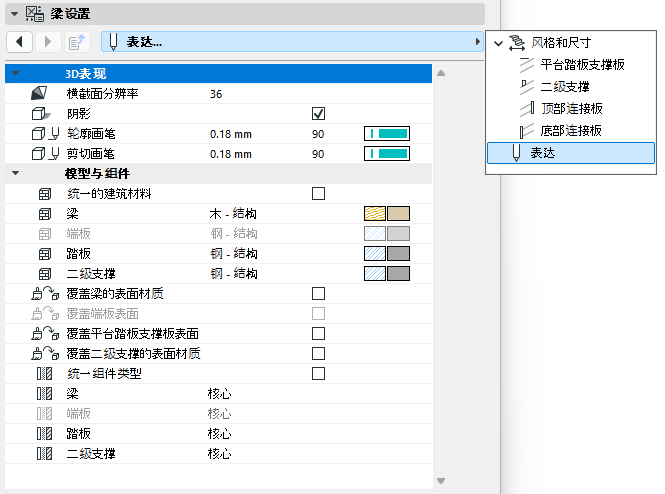Click the 二级支撑 building material icon
Screen dimensions: 665x494
click(45, 274)
